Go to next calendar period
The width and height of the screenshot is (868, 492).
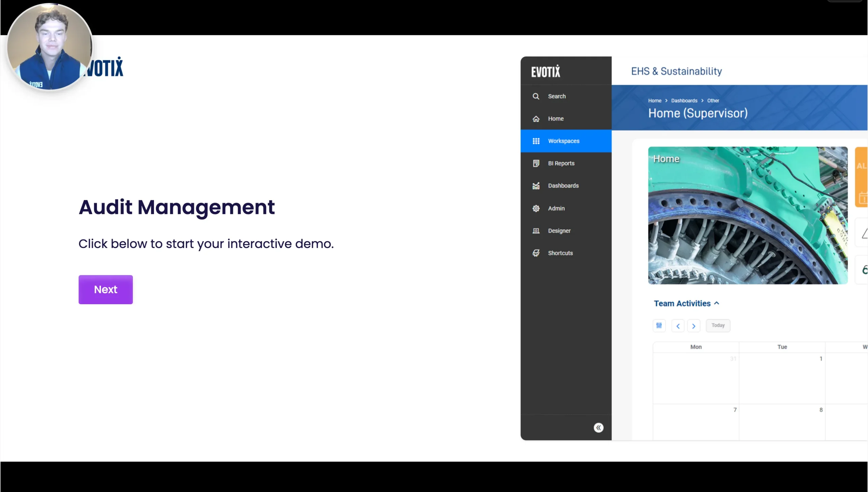[x=694, y=326]
